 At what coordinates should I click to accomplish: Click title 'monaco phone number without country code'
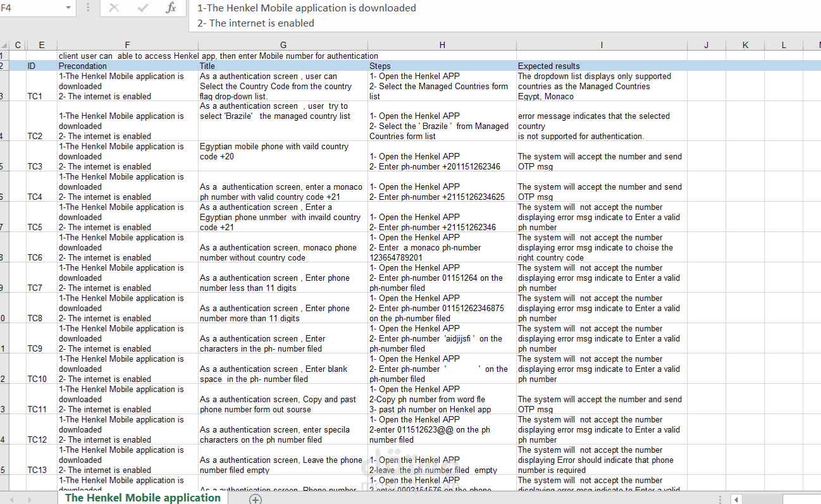tap(283, 247)
